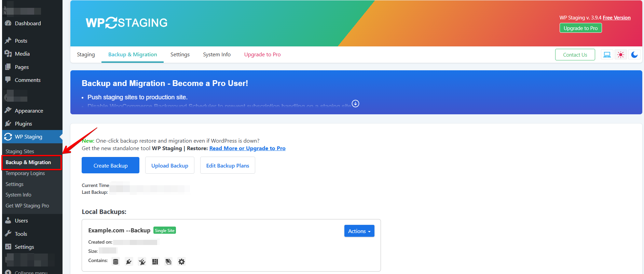This screenshot has height=274, width=644.
Task: Expand the Pro features list arrow
Action: point(355,103)
